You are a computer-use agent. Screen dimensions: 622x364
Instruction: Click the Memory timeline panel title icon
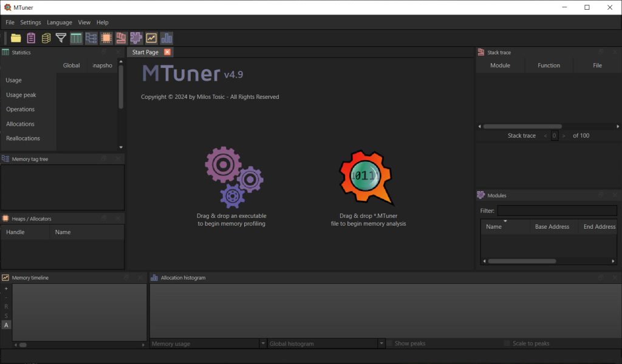click(x=5, y=278)
